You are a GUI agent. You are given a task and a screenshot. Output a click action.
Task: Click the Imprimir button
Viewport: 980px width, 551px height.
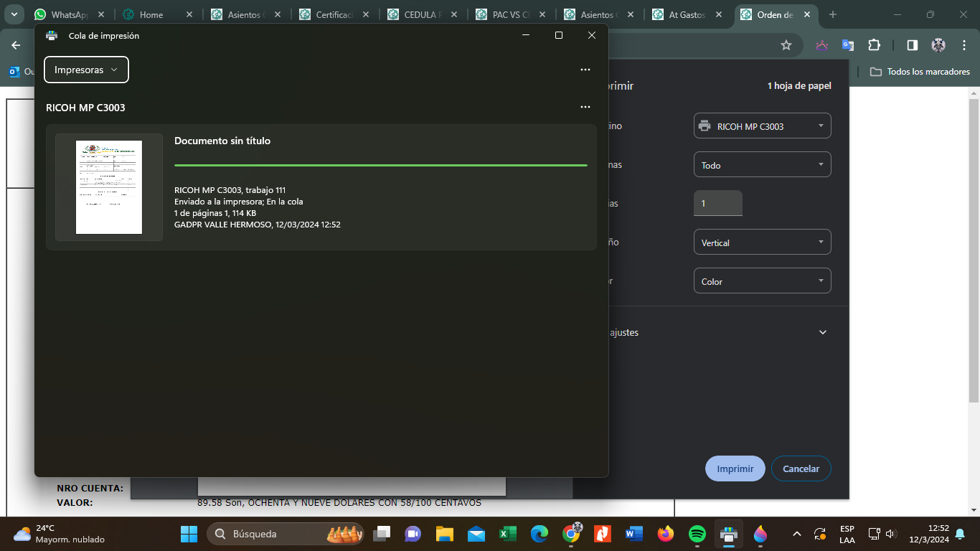[x=735, y=468]
